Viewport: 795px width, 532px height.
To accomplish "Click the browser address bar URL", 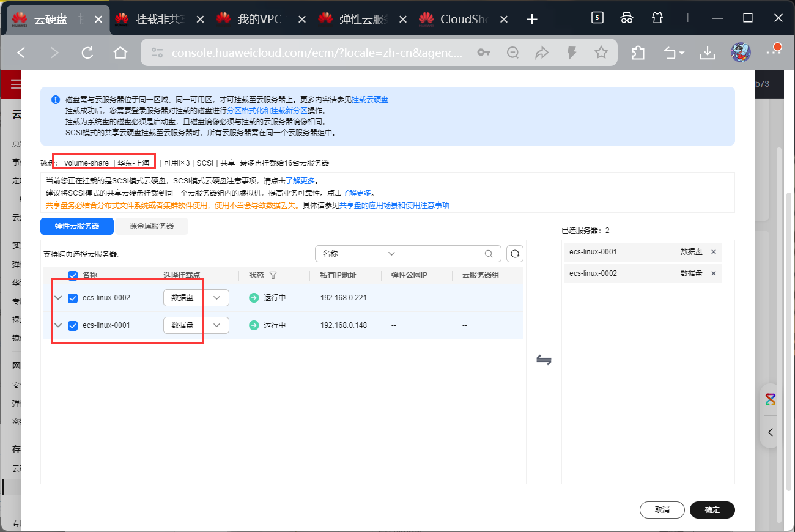I will coord(317,53).
